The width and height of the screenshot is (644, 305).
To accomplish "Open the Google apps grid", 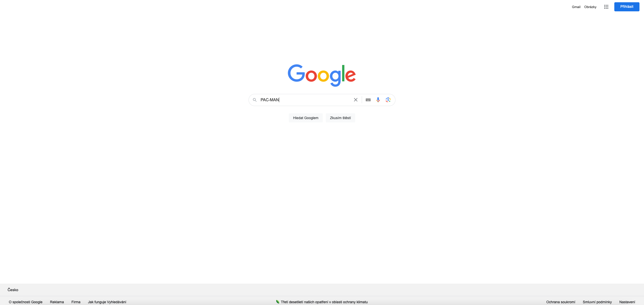I will click(x=606, y=7).
